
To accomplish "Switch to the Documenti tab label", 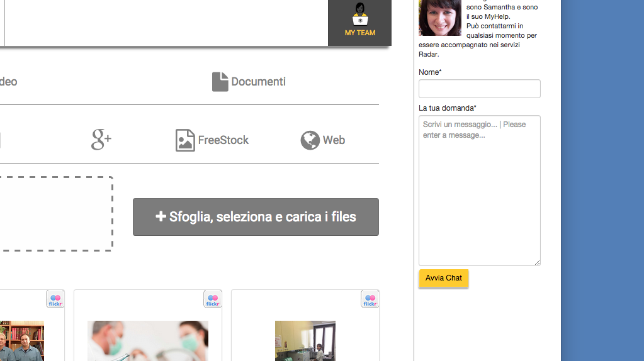I will point(258,82).
